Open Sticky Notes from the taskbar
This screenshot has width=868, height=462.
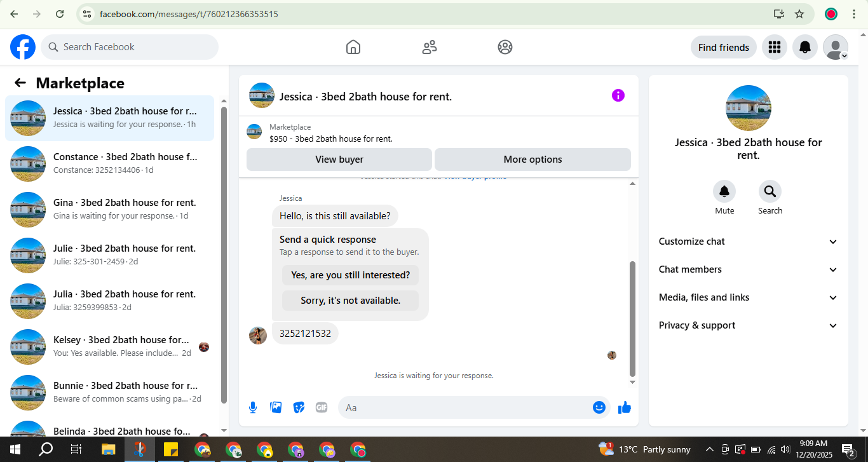click(x=170, y=450)
